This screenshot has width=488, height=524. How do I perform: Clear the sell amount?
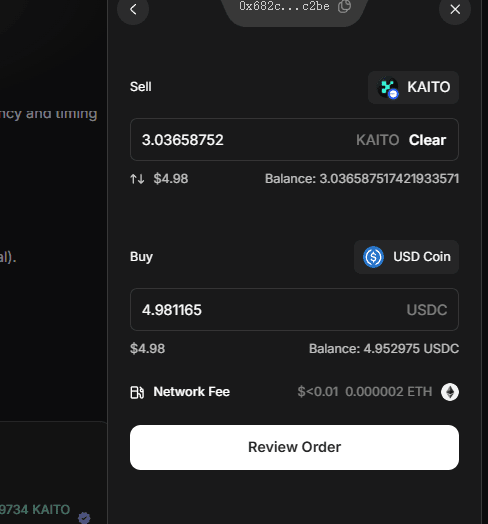click(x=427, y=140)
